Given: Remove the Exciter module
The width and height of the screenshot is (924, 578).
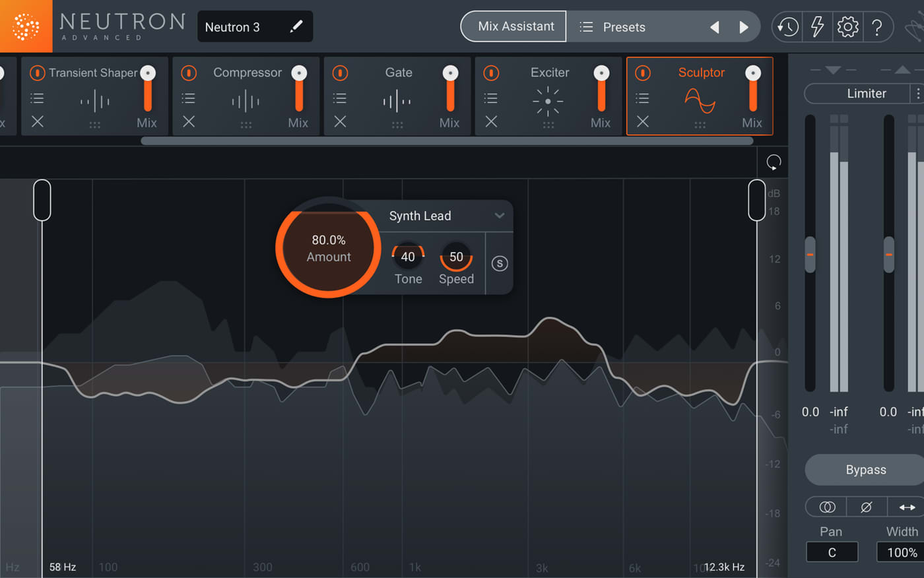Looking at the screenshot, I should coord(491,121).
